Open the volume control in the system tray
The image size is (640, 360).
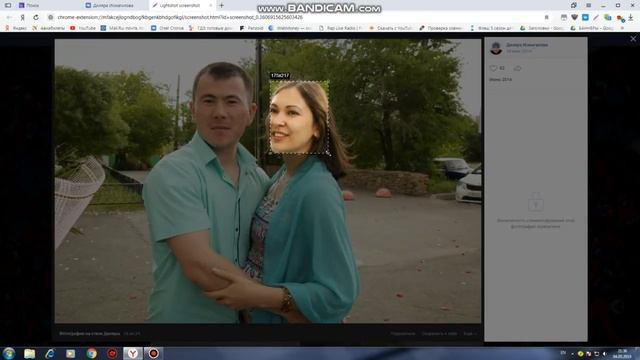pos(604,353)
